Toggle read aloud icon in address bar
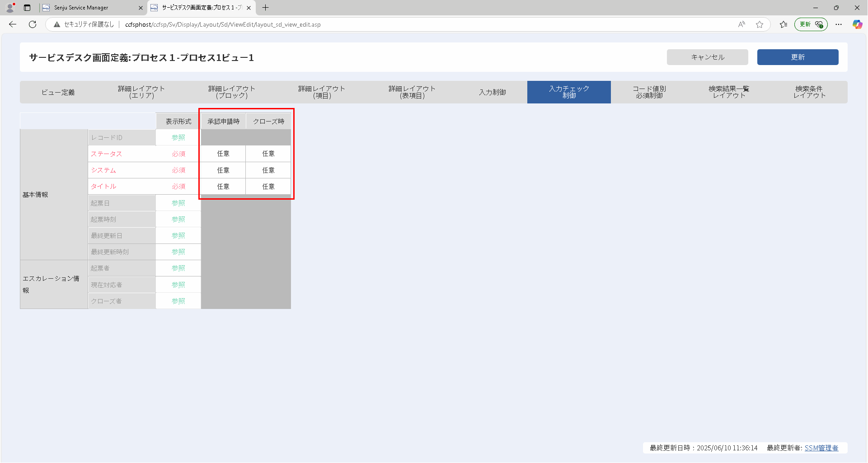The width and height of the screenshot is (868, 463). click(741, 24)
